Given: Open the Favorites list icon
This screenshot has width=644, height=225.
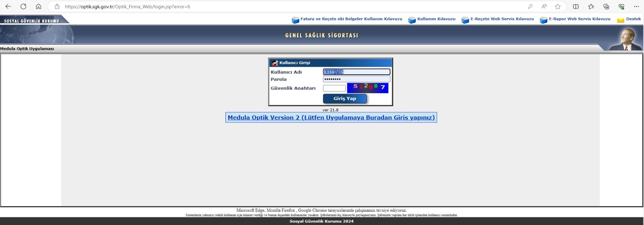Looking at the screenshot, I should click(x=591, y=6).
